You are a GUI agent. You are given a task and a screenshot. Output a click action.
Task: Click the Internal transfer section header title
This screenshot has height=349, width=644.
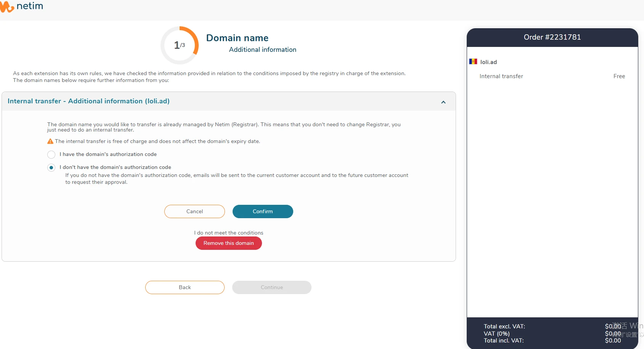(88, 101)
